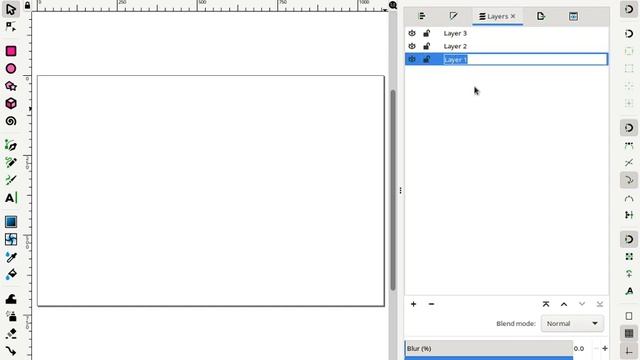Select the Calligraphy tool

coord(11,180)
